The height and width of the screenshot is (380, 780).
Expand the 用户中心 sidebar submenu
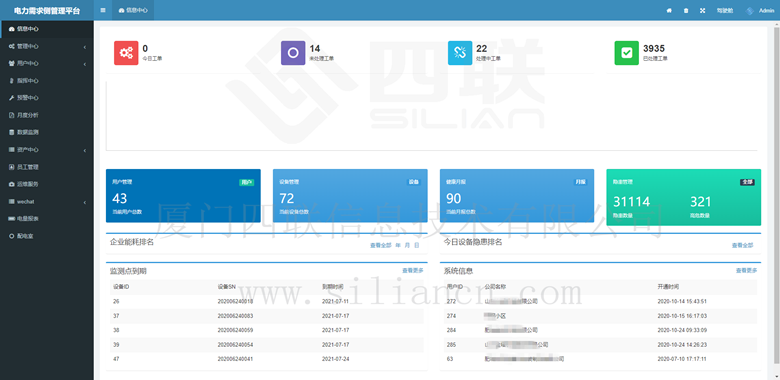[x=47, y=64]
